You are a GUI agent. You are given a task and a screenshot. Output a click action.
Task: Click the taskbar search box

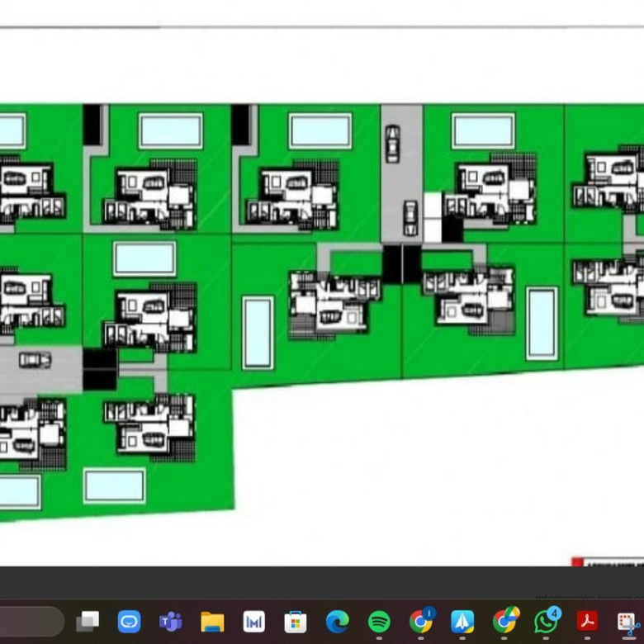tap(29, 621)
